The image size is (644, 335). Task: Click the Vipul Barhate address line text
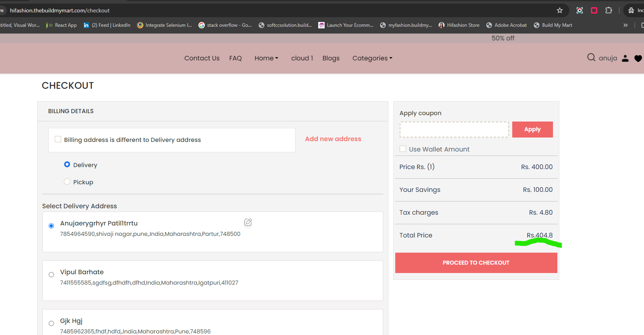click(x=149, y=283)
